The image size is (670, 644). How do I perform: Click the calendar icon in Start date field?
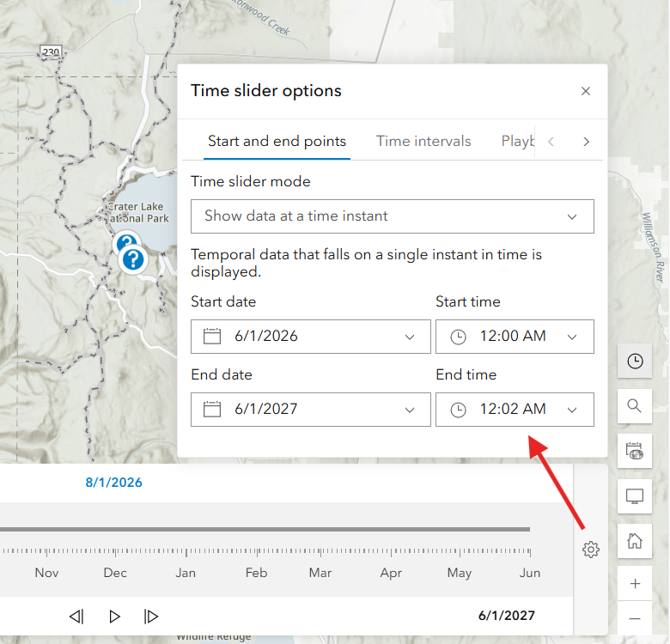click(x=212, y=336)
